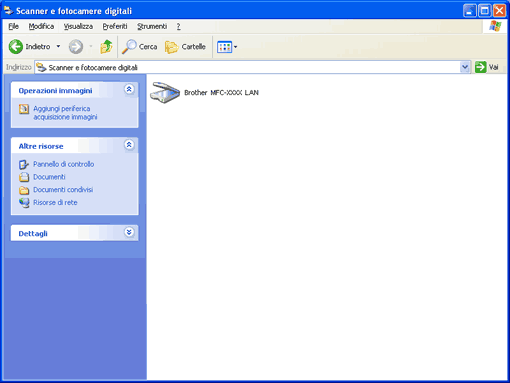Open the address bar dropdown
Viewport: 510px width, 383px height.
[x=465, y=67]
